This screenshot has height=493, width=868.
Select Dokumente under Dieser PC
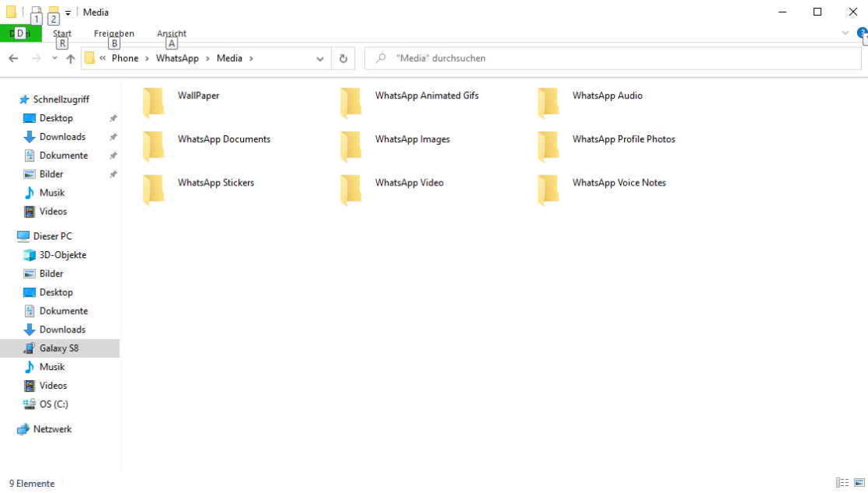click(x=63, y=311)
